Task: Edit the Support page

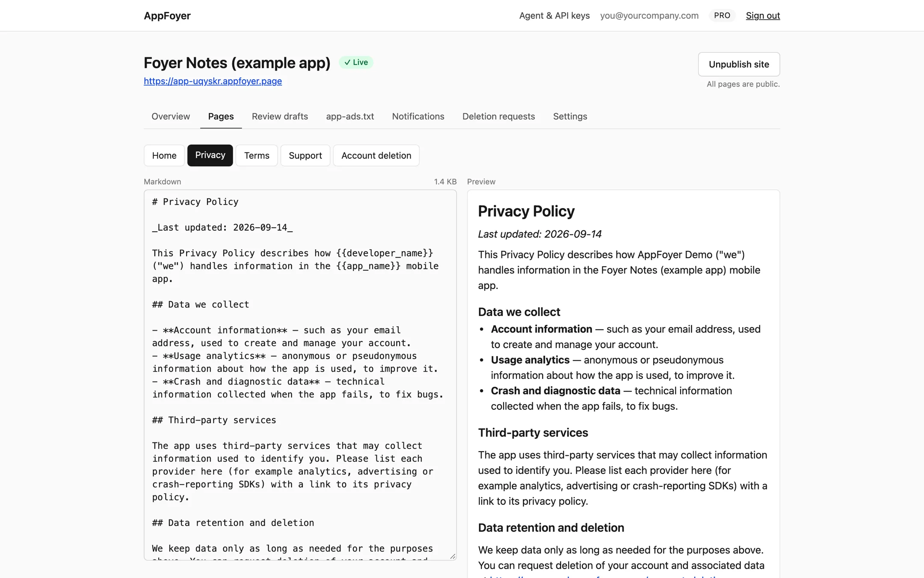Action: (305, 155)
